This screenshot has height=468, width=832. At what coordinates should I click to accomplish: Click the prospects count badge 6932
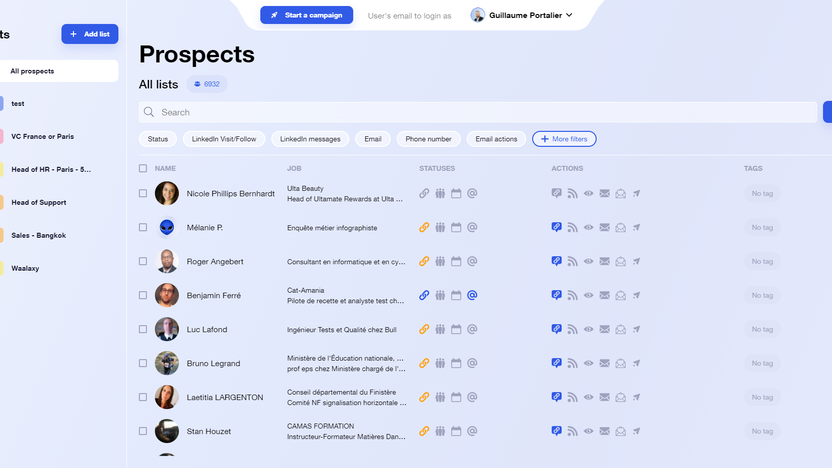207,84
